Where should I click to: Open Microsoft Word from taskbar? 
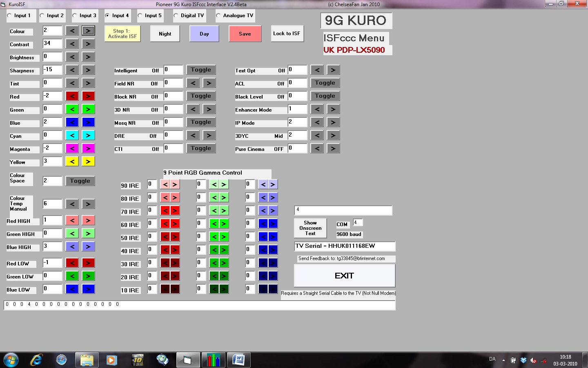tap(238, 360)
